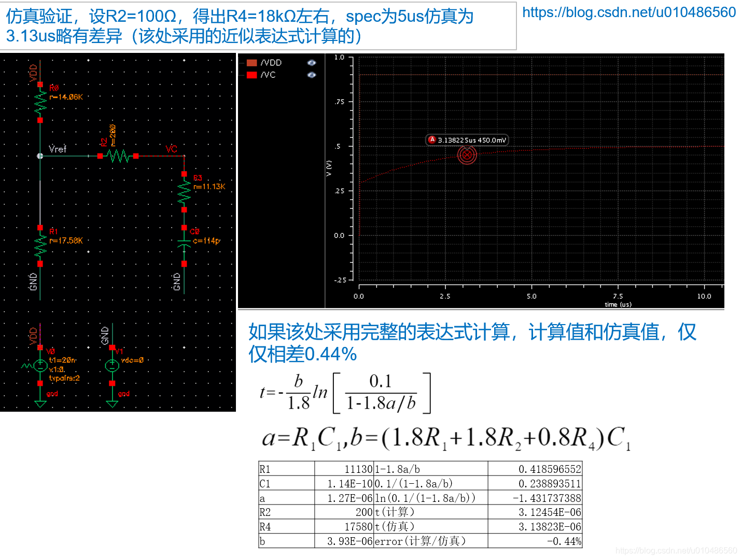
Task: Select capacitor C0 symbol in schematic
Action: [184, 245]
